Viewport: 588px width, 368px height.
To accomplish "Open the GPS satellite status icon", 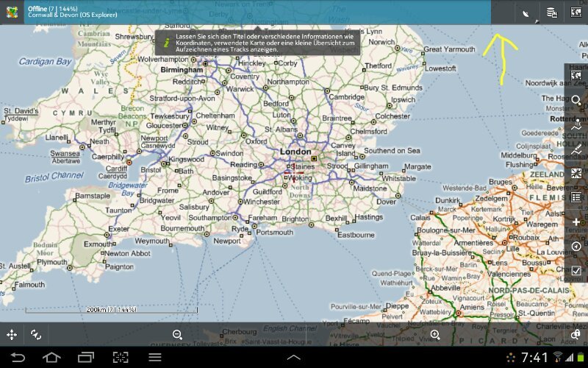I will pos(527,14).
